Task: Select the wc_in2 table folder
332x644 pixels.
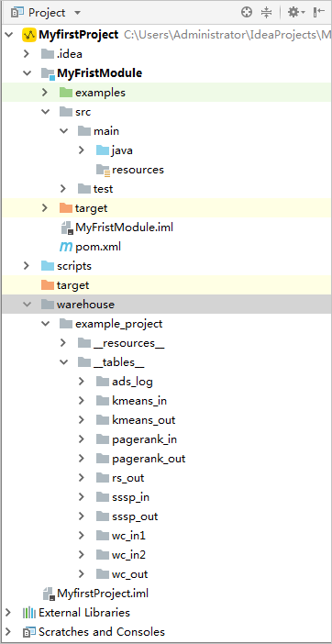Action: pyautogui.click(x=129, y=555)
